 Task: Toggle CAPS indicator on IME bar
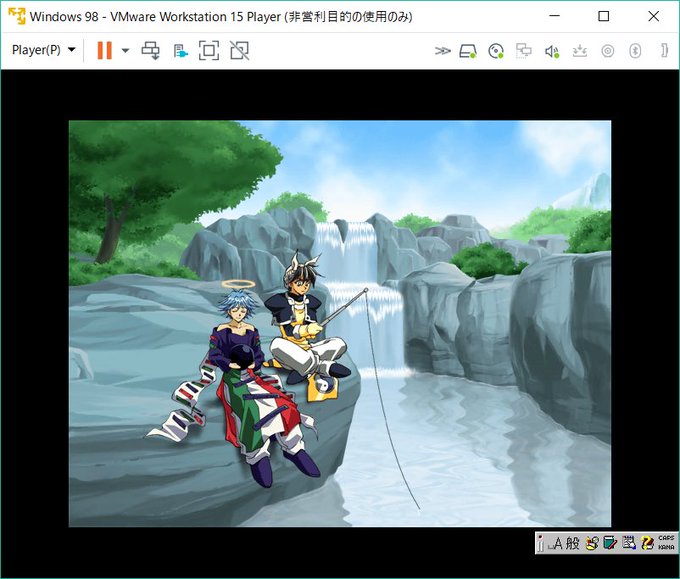click(x=666, y=538)
